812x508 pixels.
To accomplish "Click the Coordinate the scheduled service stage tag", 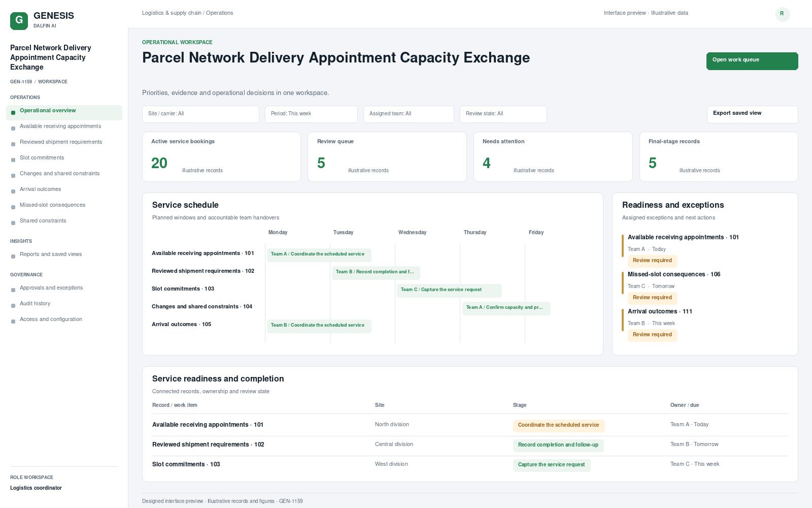I will pyautogui.click(x=559, y=426).
